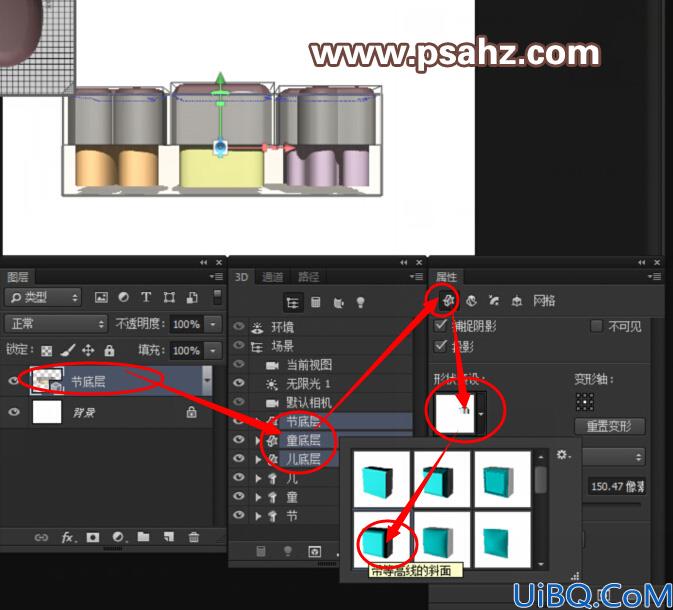
Task: Open Deform properties icon
Action: [471, 300]
